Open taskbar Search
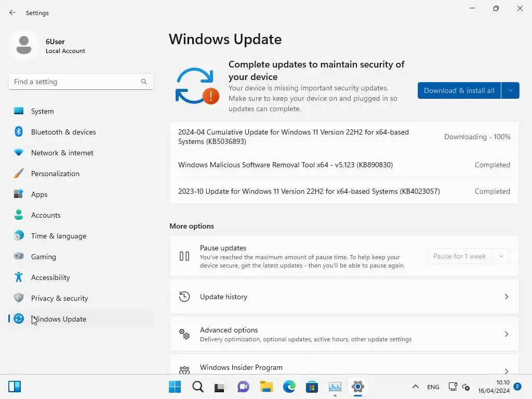The width and height of the screenshot is (532, 399). 198,387
